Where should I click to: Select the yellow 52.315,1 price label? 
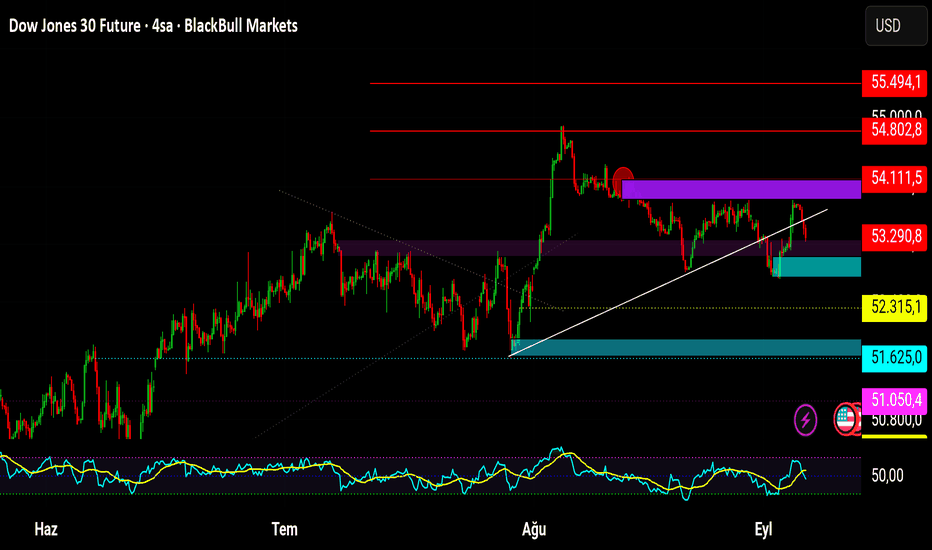(895, 307)
